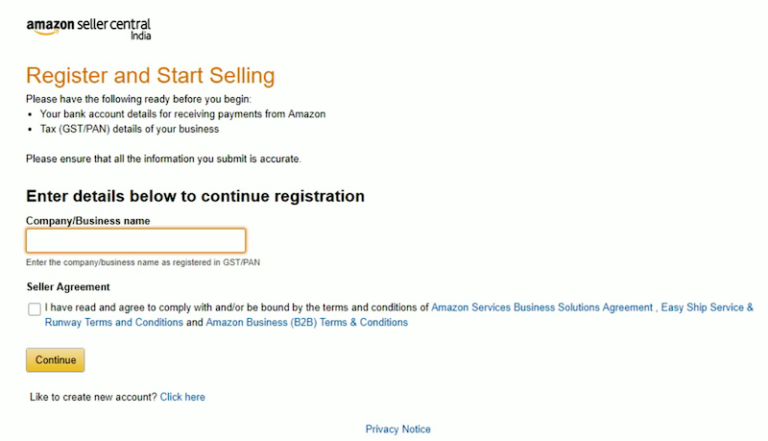Click the GST/PAN hint text under field
Image resolution: width=768 pixels, height=441 pixels.
(143, 263)
